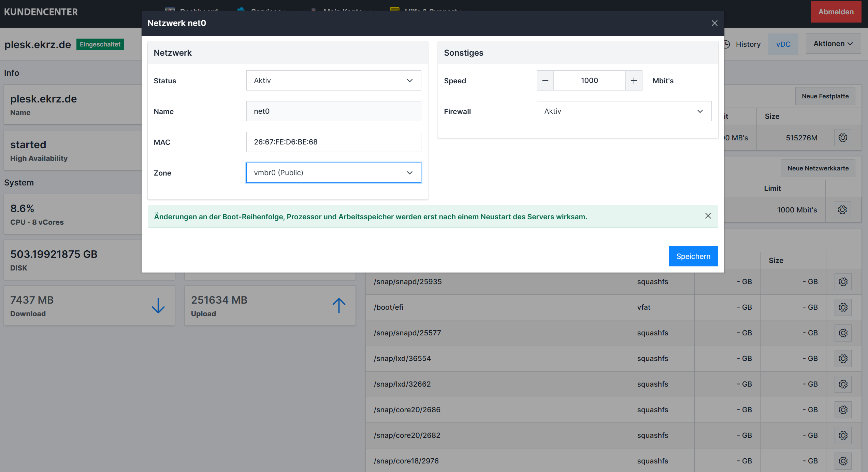Open the Aktionen dropdown menu
The width and height of the screenshot is (868, 472).
tap(833, 44)
